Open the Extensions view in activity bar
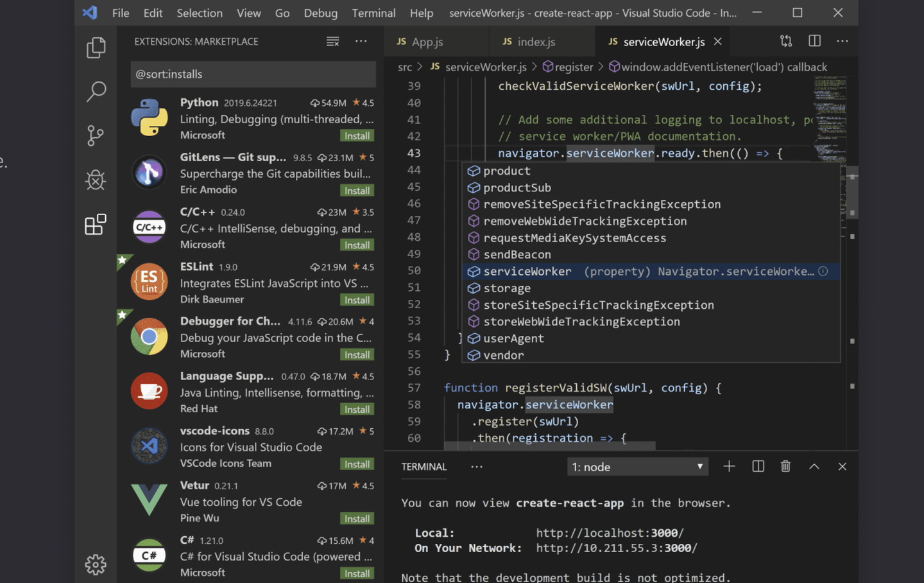Viewport: 924px width, 583px height. point(96,224)
